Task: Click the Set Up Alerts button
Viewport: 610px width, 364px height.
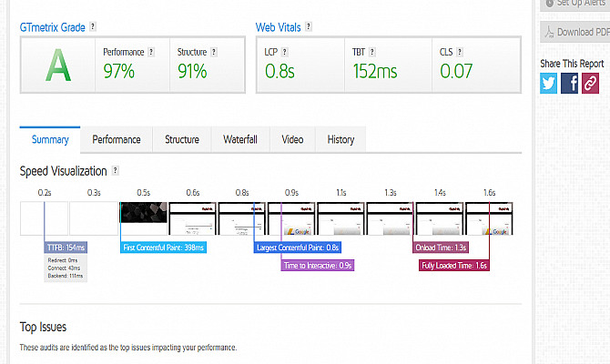Action: [x=575, y=5]
